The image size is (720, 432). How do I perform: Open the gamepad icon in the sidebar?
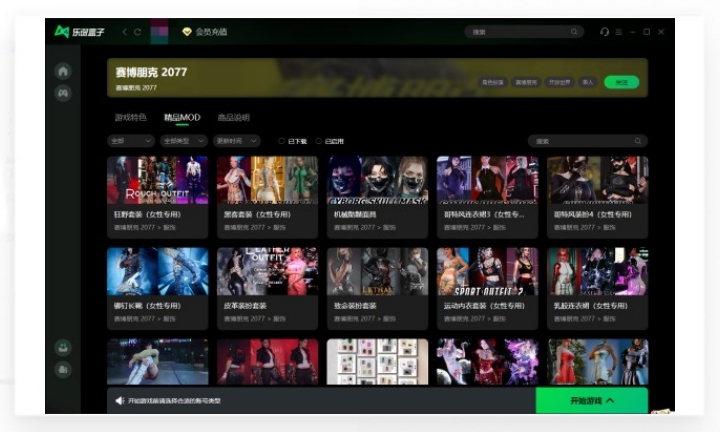coord(63,93)
